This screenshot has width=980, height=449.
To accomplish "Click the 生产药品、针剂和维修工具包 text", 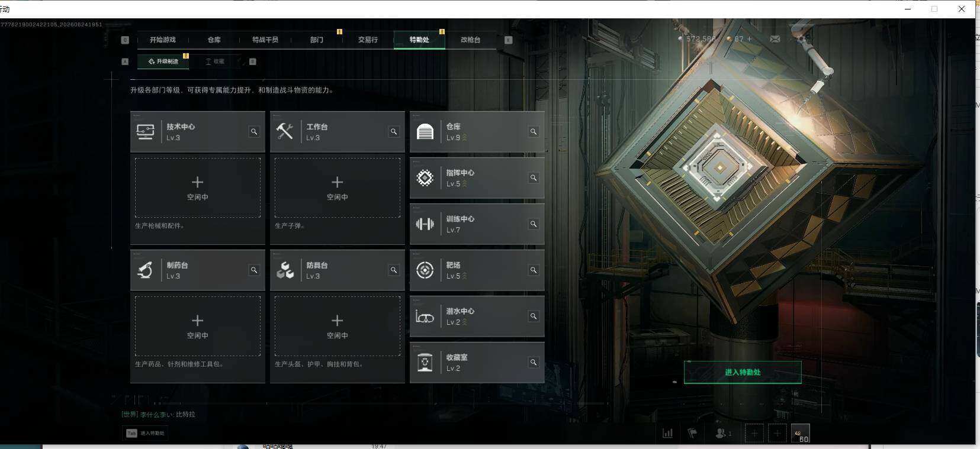I will (x=179, y=364).
